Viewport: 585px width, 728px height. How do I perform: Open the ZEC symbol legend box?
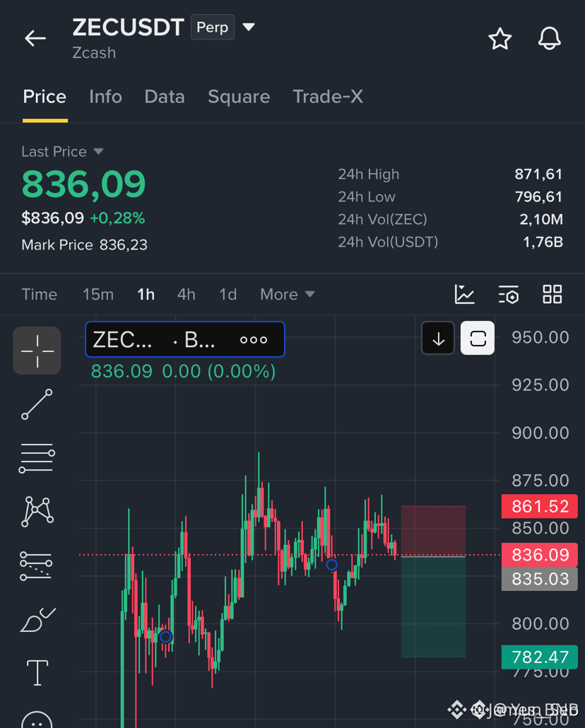click(185, 339)
